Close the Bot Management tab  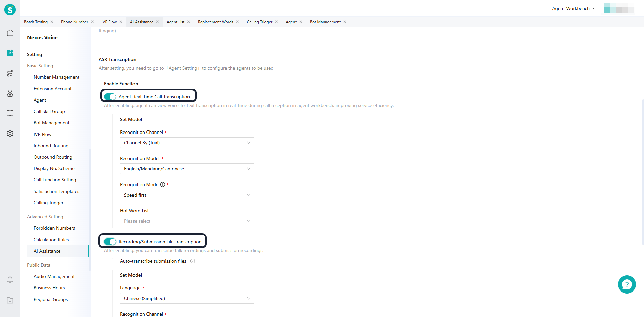click(x=345, y=22)
